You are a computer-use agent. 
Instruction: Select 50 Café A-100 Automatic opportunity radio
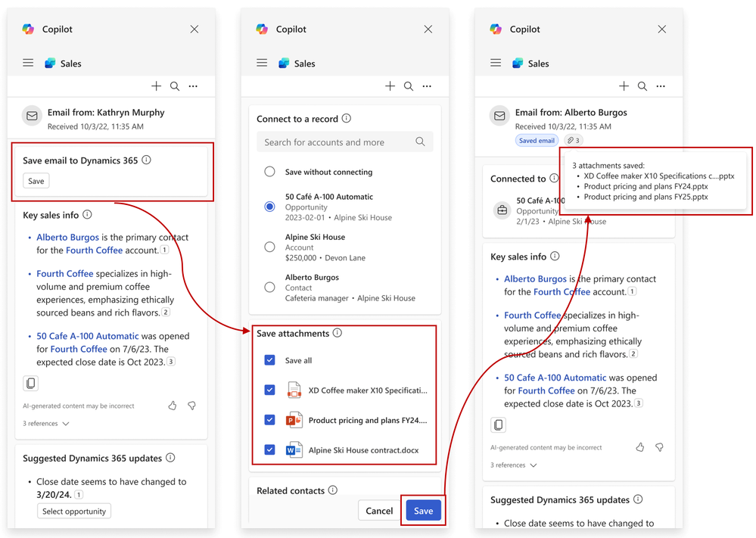tap(269, 207)
